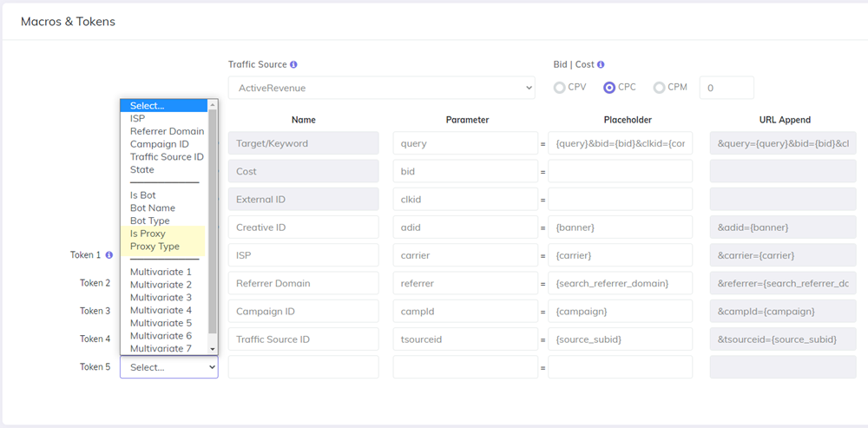The width and height of the screenshot is (868, 428).
Task: Pick Referrer Domain in the open list
Action: tap(167, 131)
